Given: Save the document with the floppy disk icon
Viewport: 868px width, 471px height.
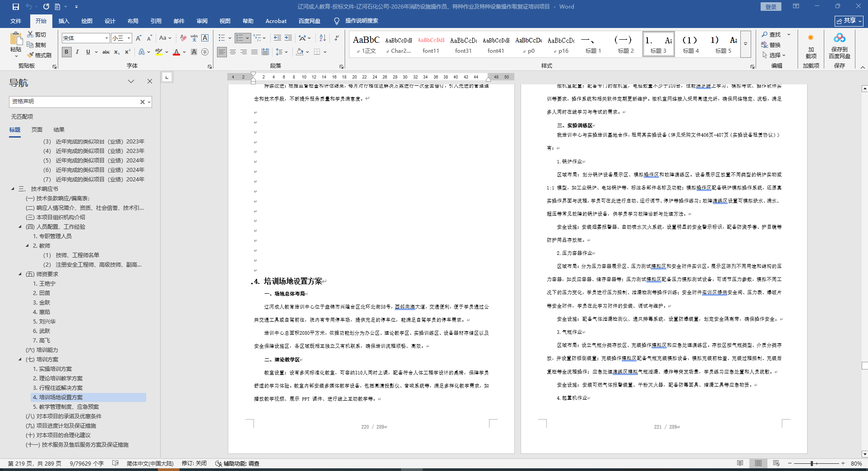Looking at the screenshot, I should pos(16,7).
